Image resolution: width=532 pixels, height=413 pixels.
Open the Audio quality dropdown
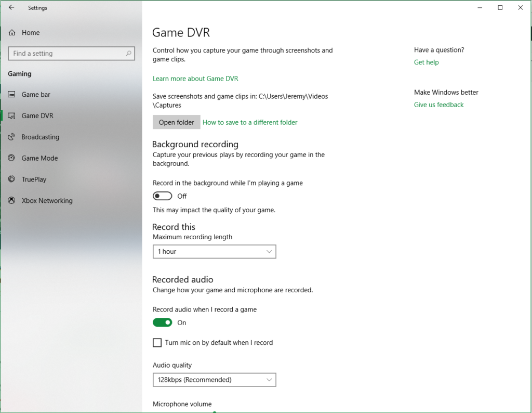click(x=214, y=380)
